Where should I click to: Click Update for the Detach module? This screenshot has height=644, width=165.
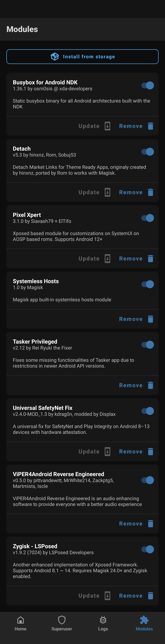tap(89, 192)
